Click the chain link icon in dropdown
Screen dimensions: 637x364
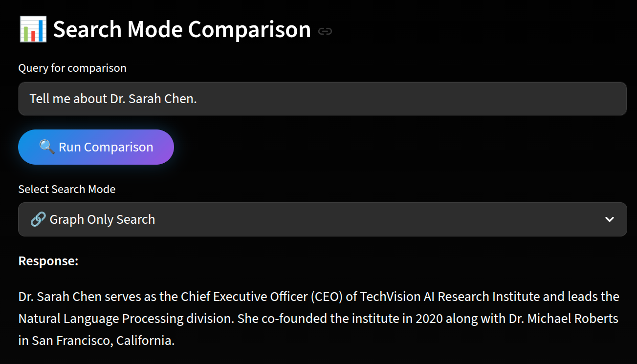(38, 219)
